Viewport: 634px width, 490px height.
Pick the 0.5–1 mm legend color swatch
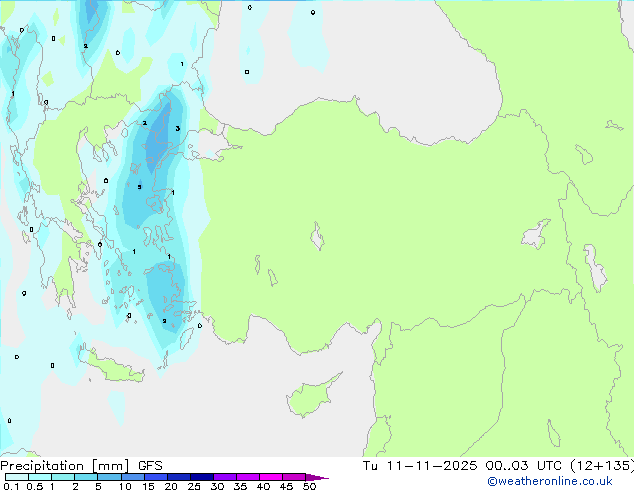point(40,477)
